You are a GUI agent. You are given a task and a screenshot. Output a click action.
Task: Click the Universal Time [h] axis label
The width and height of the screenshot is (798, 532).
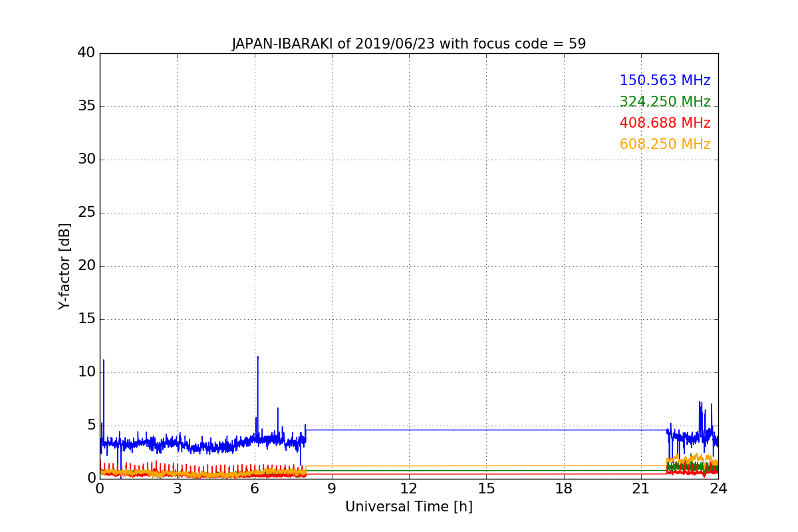(x=409, y=507)
